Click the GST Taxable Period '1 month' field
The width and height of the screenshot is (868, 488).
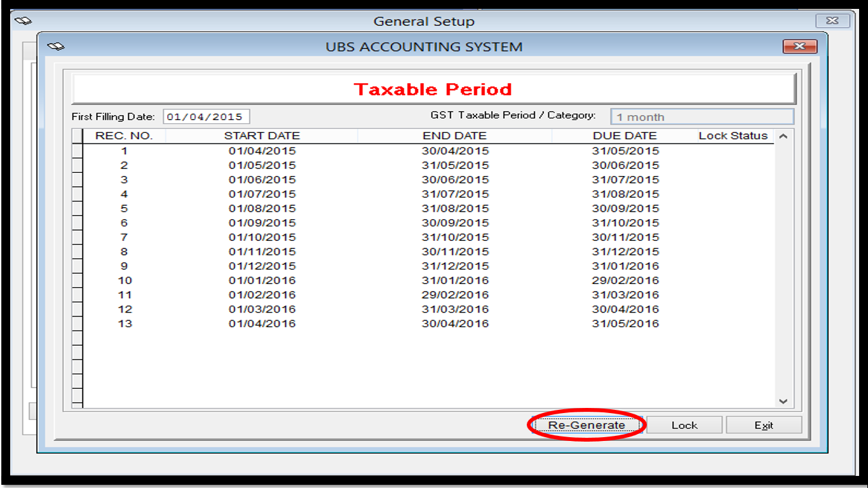pyautogui.click(x=702, y=117)
